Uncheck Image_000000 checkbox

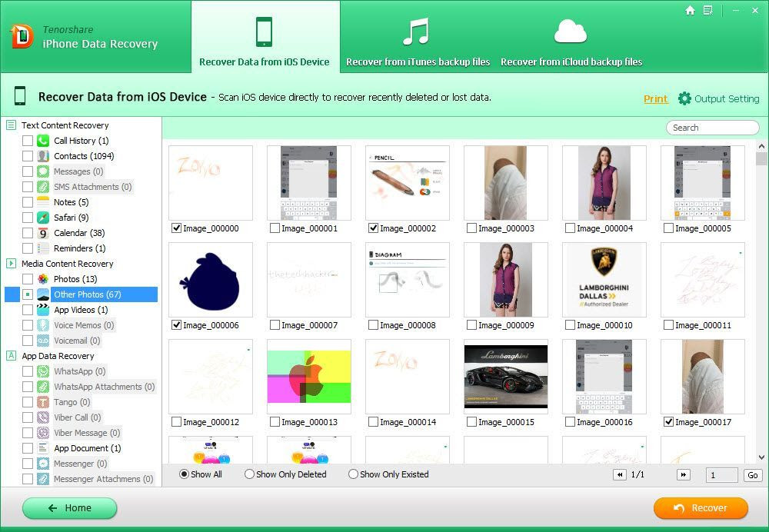coord(177,228)
